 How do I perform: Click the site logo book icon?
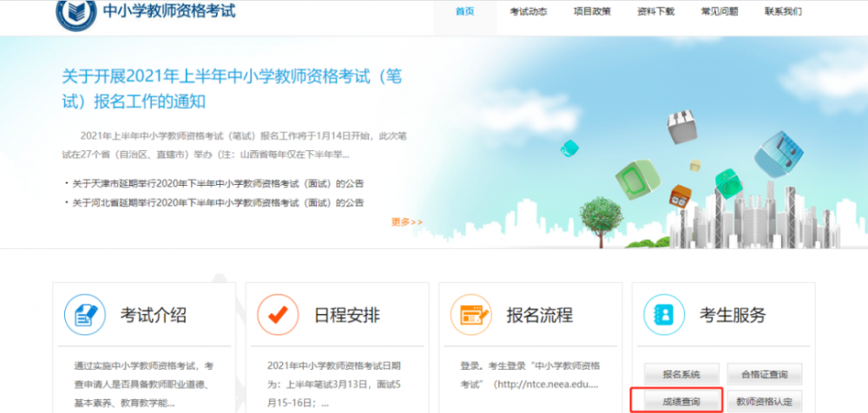point(76,13)
